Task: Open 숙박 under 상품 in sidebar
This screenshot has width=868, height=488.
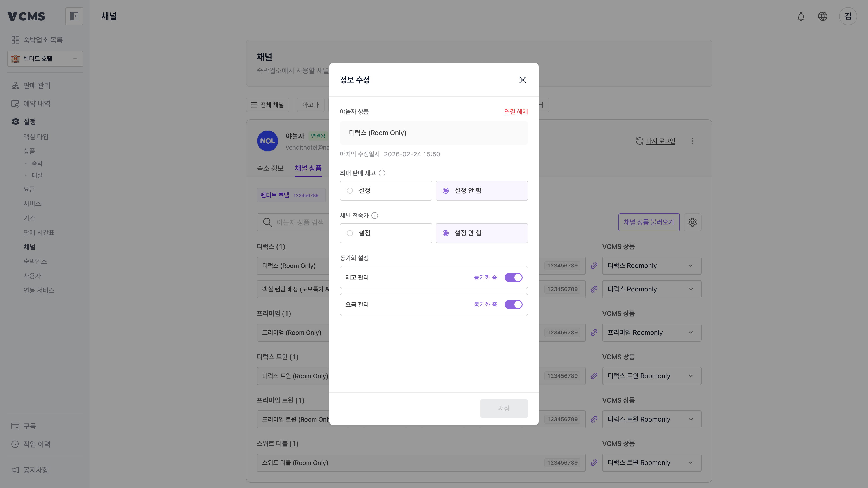Action: click(37, 163)
